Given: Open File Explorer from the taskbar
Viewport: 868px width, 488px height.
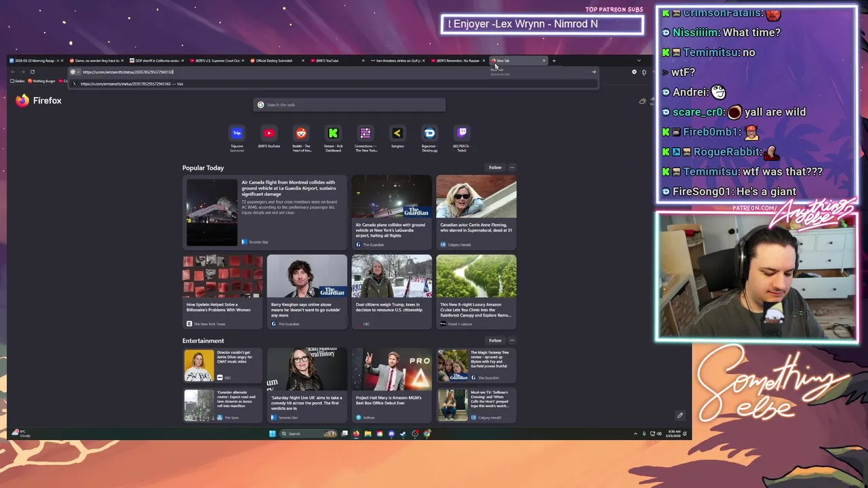Looking at the screenshot, I should [x=368, y=434].
